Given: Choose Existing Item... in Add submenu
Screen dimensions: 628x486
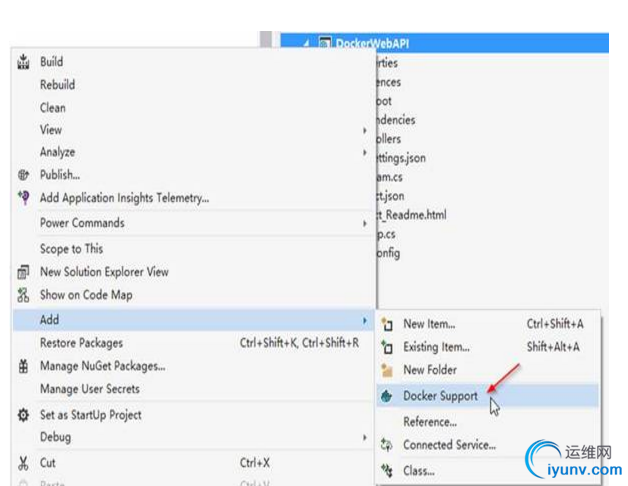Looking at the screenshot, I should pos(488,347).
